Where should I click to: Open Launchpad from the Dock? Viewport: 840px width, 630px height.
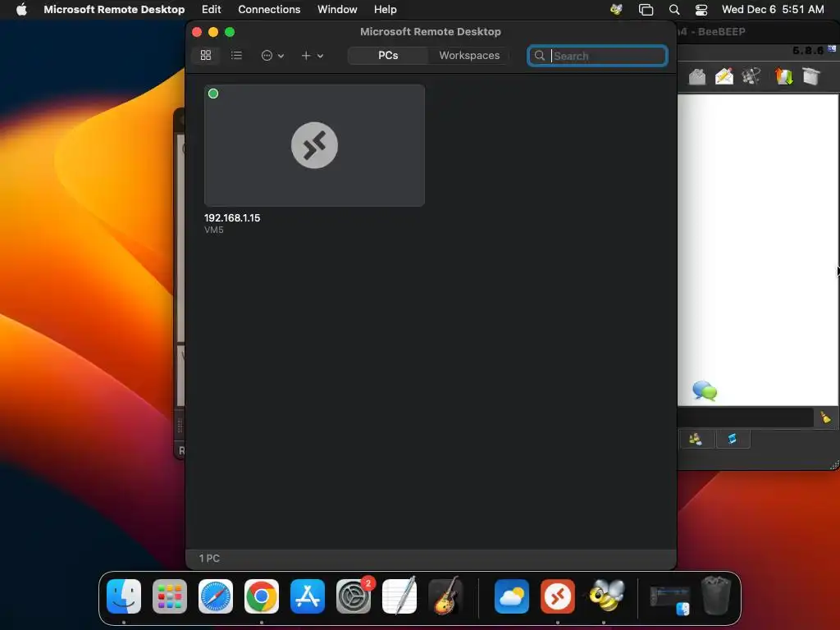(x=170, y=596)
